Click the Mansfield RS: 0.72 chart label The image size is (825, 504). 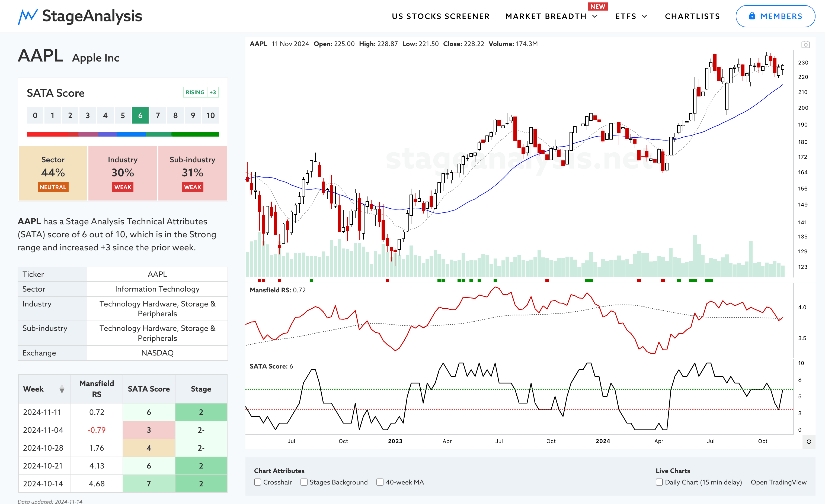(277, 290)
